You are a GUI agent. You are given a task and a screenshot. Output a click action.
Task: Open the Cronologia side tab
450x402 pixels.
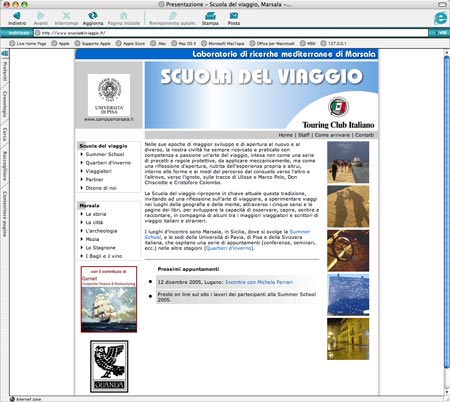pyautogui.click(x=5, y=104)
